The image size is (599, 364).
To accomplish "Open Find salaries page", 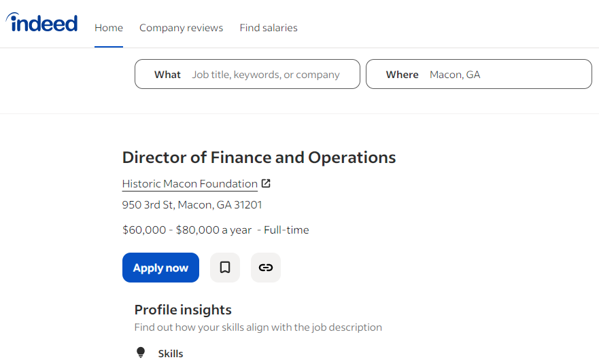I will click(x=269, y=28).
